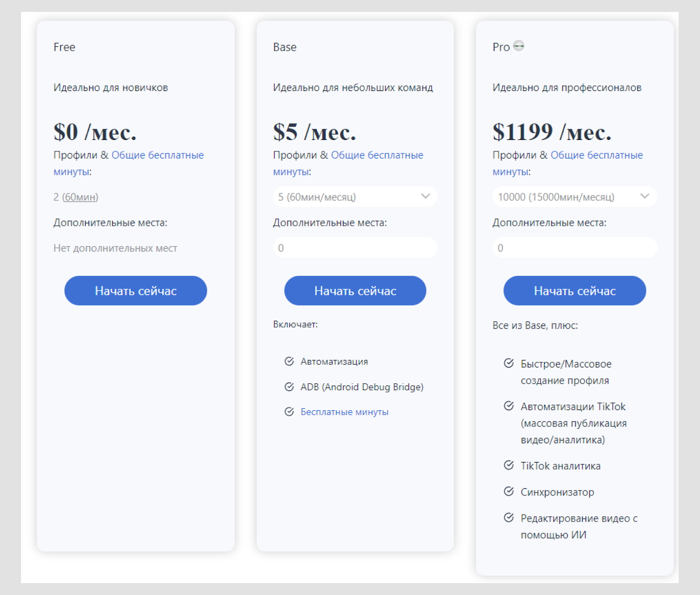Image resolution: width=700 pixels, height=595 pixels.
Task: Click Быстрое/Массовое создание профиля feature text
Action: tap(566, 372)
